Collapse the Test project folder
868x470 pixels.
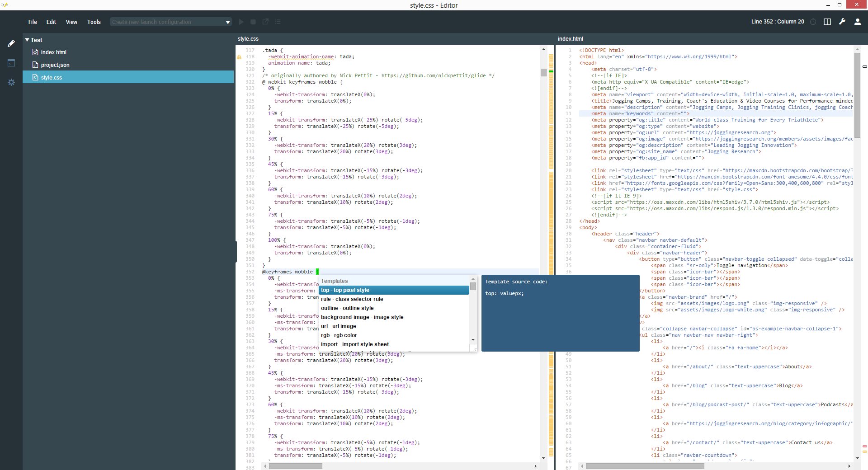point(27,40)
